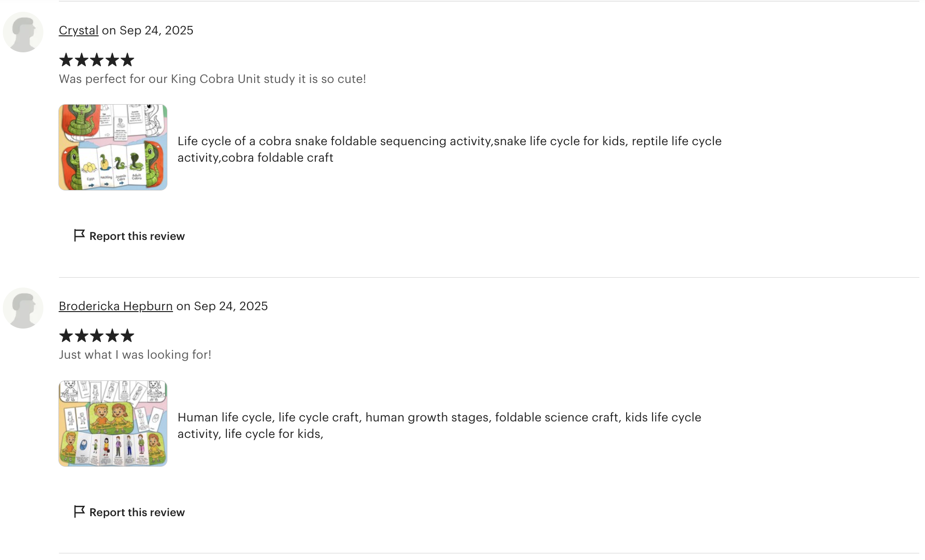The height and width of the screenshot is (560, 925).
Task: Click the five-star rating on Brodericka's review
Action: pyautogui.click(x=97, y=336)
